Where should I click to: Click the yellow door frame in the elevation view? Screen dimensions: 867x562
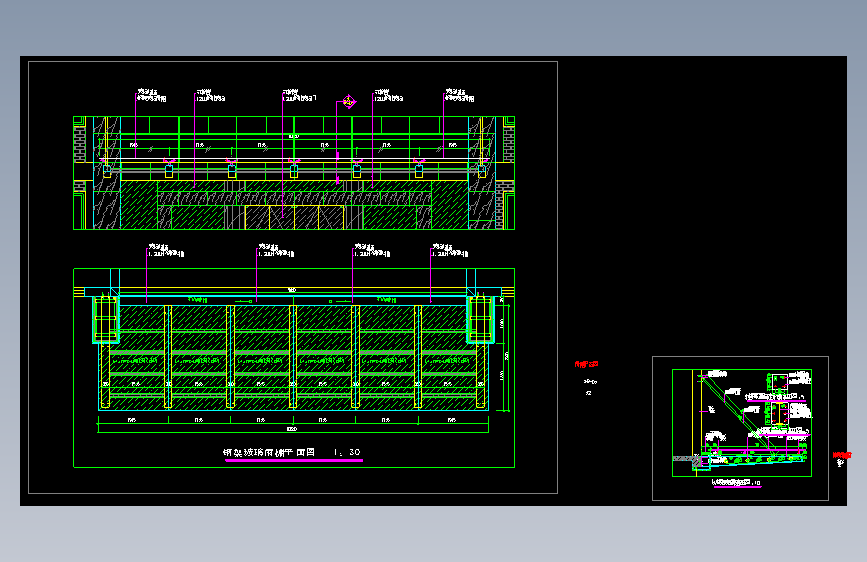click(x=294, y=217)
